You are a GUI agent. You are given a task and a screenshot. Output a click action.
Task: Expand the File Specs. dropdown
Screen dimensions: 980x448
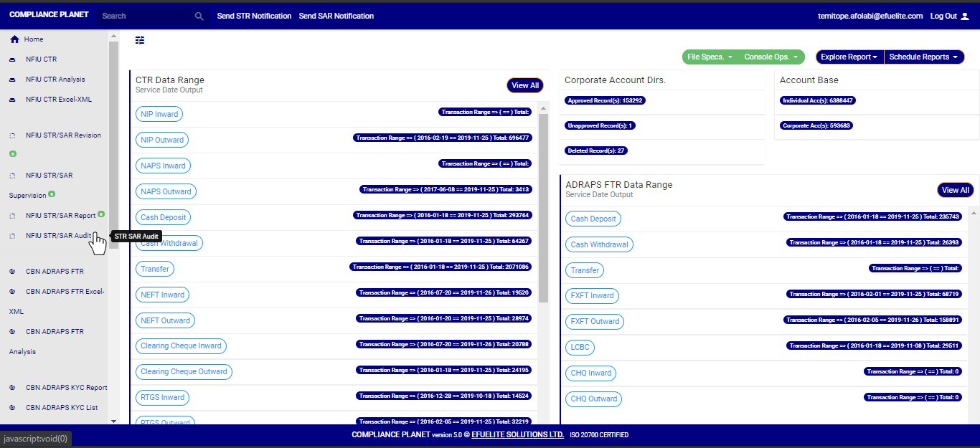pyautogui.click(x=709, y=57)
